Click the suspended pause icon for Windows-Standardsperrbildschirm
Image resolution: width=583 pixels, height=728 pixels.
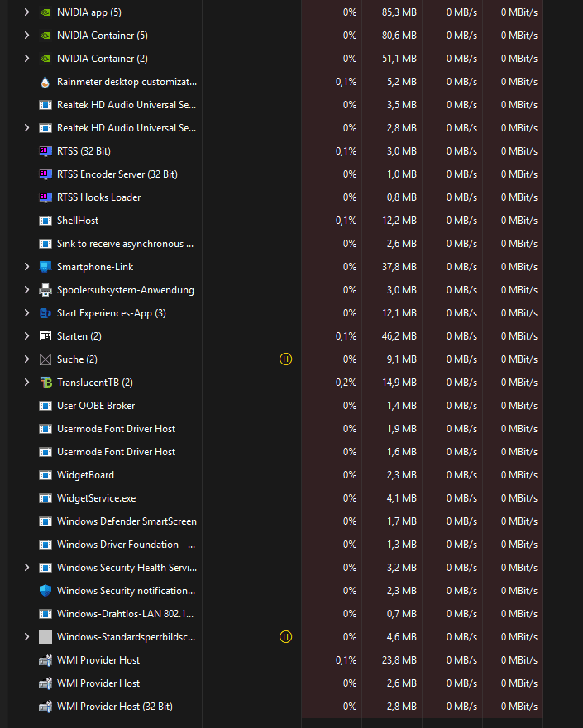285,637
